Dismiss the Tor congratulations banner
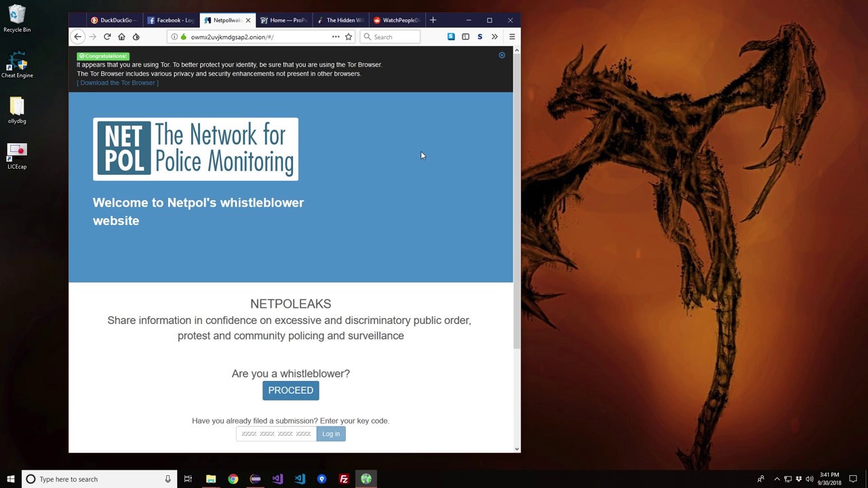868x488 pixels. tap(502, 55)
